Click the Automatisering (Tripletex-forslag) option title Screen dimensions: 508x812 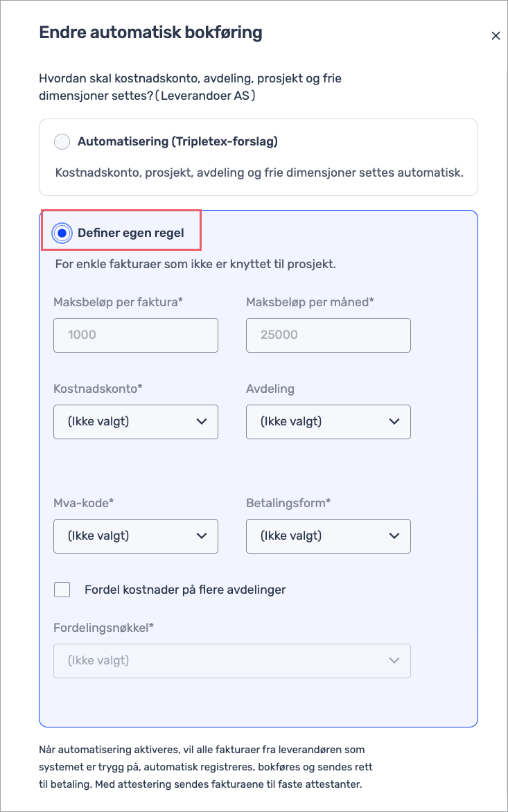(x=177, y=142)
